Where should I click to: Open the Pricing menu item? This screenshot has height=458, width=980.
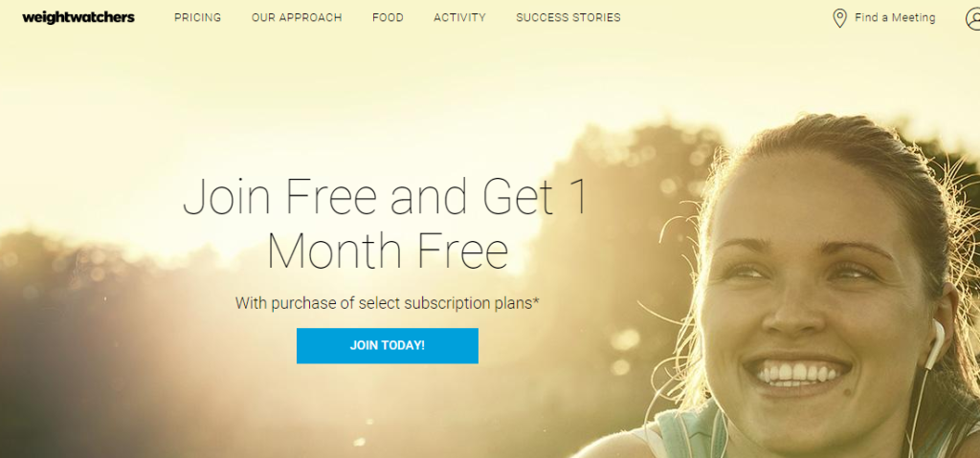coord(197,17)
